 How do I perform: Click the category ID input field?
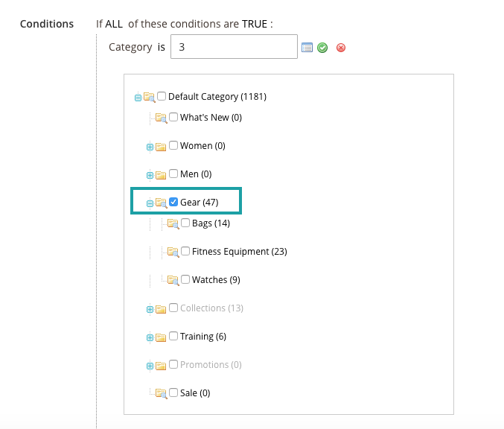point(234,47)
